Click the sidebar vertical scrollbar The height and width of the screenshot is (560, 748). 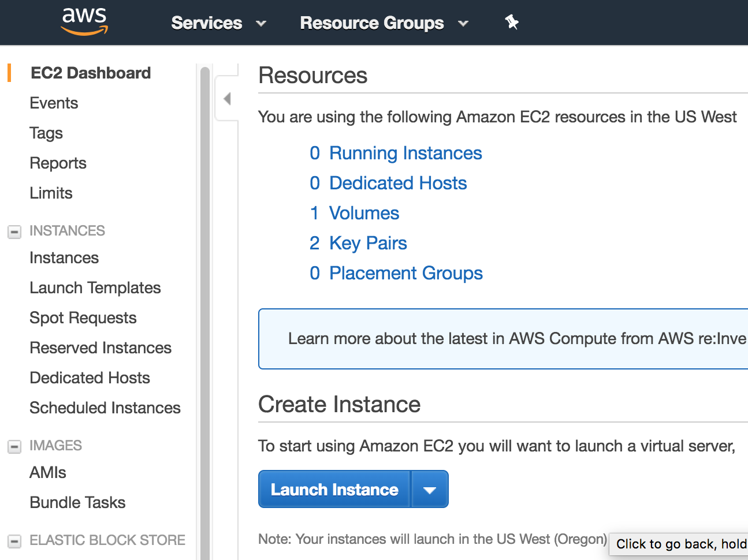[x=204, y=312]
